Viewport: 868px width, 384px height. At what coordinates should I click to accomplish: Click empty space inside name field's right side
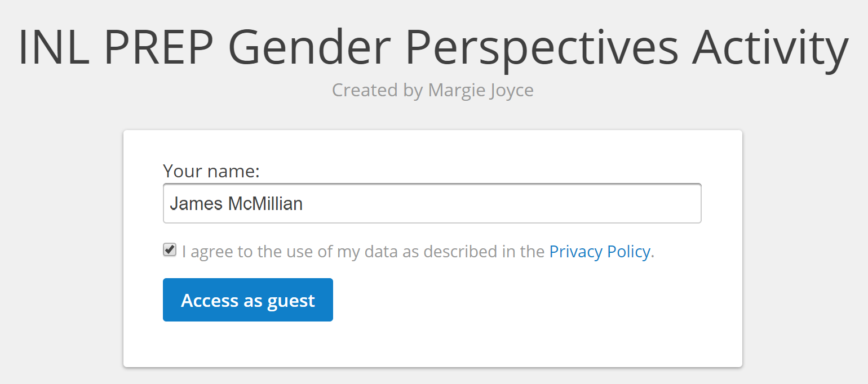pos(564,204)
